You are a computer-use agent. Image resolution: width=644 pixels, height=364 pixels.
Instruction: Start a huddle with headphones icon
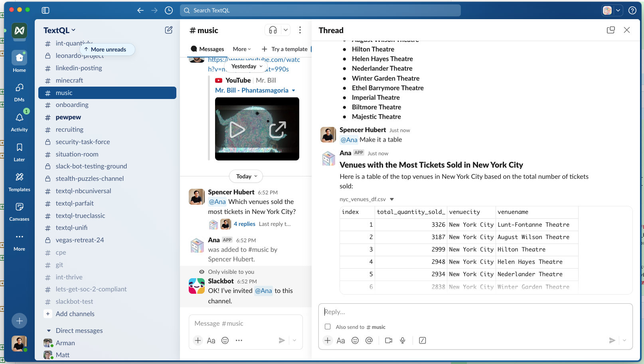point(273,30)
